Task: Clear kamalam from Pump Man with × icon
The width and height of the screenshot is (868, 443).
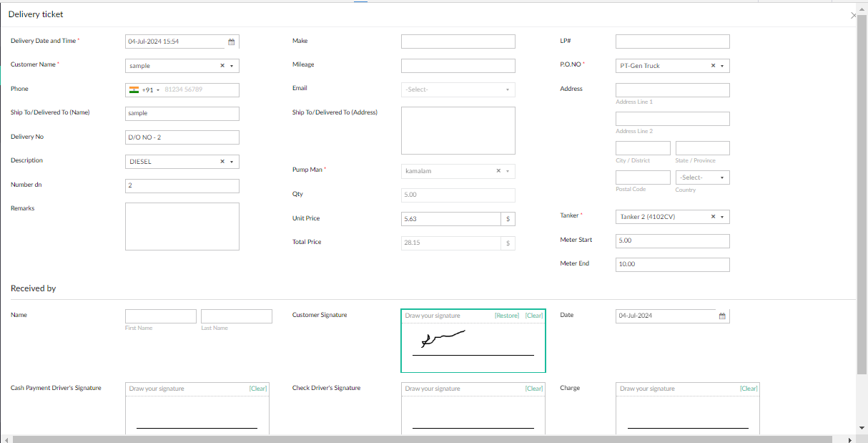Action: click(498, 171)
